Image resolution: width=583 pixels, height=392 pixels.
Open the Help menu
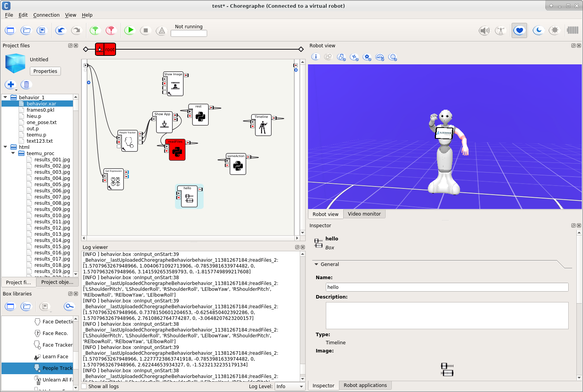87,15
